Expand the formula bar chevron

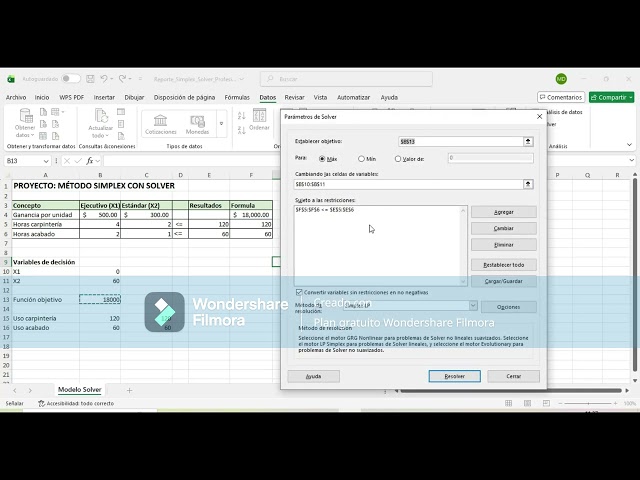click(632, 160)
